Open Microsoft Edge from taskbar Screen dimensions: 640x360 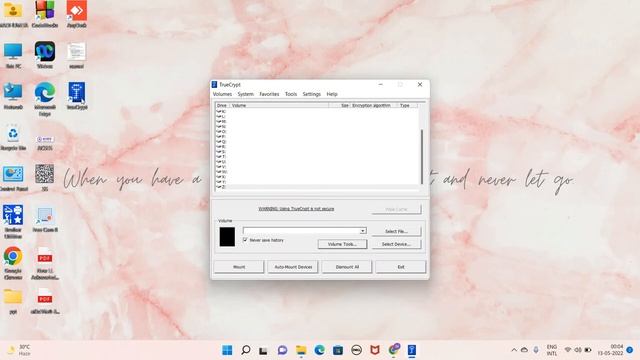coord(320,350)
